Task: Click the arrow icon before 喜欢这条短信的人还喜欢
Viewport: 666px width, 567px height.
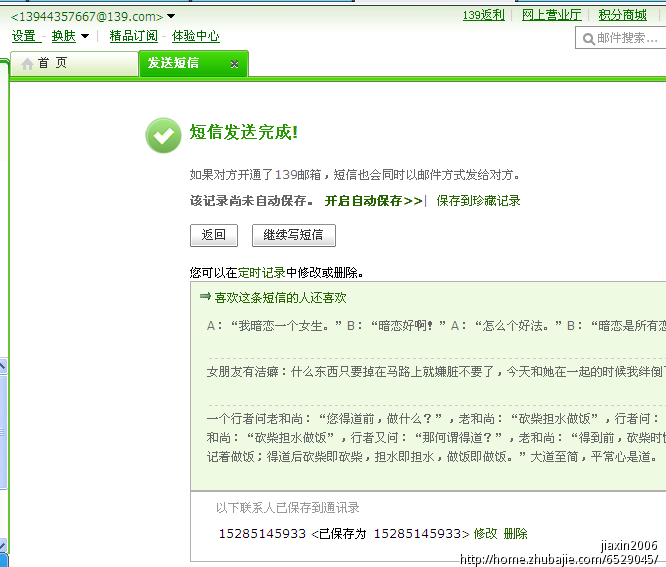Action: [x=205, y=296]
